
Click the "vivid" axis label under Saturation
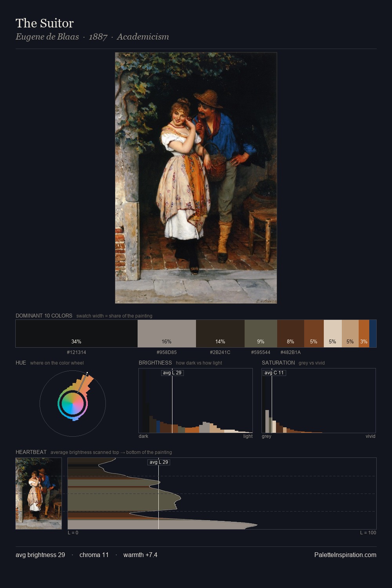pos(370,436)
